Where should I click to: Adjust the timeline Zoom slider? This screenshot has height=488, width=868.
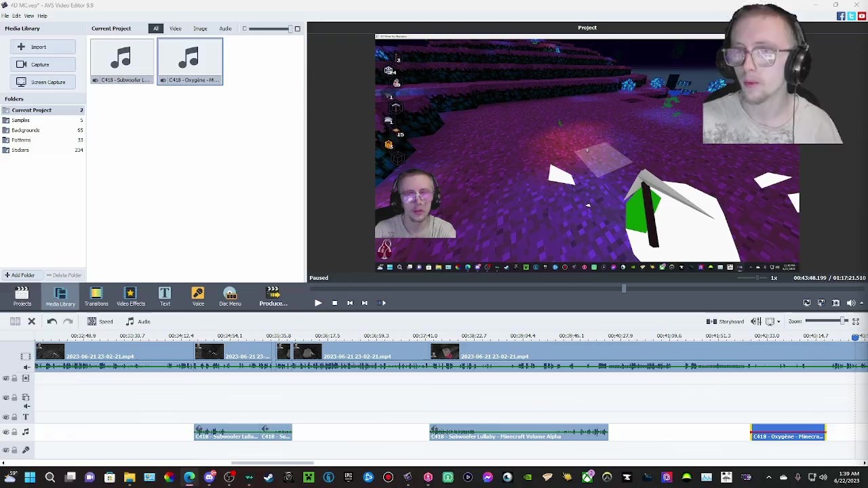tap(844, 321)
